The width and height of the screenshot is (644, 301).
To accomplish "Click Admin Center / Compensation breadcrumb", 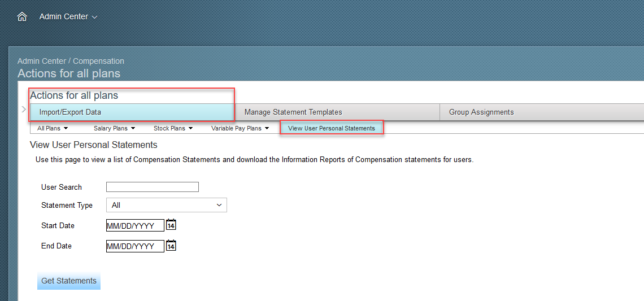I will (71, 61).
